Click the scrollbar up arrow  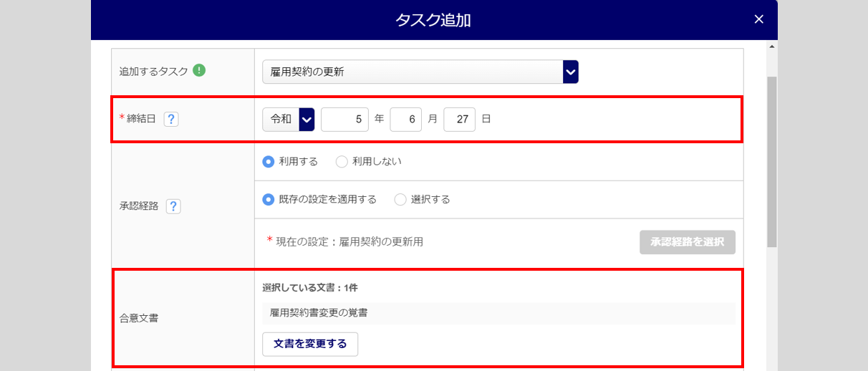tap(771, 47)
